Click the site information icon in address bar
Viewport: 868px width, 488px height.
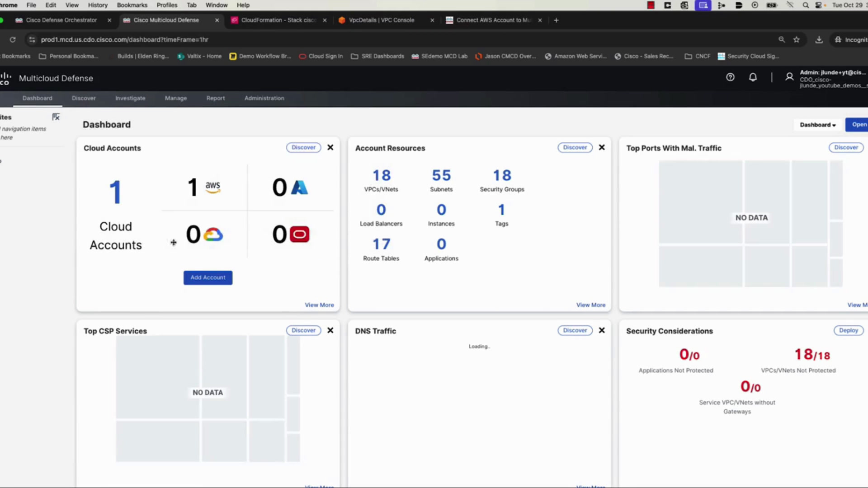click(x=32, y=40)
